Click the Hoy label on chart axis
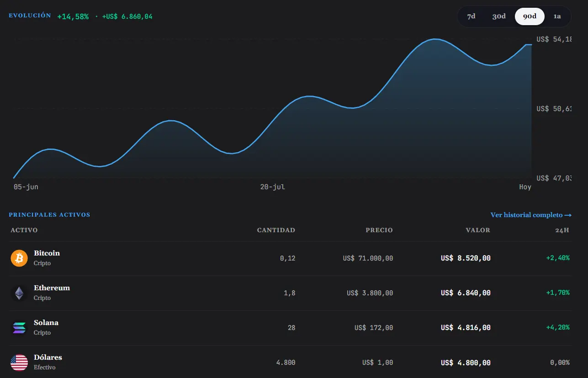 [525, 187]
